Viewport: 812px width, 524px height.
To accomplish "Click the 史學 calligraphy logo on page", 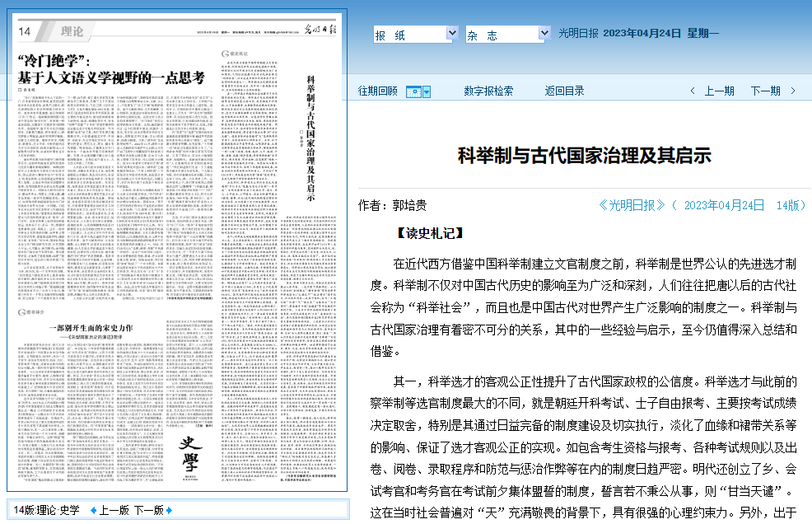I will click(x=189, y=454).
